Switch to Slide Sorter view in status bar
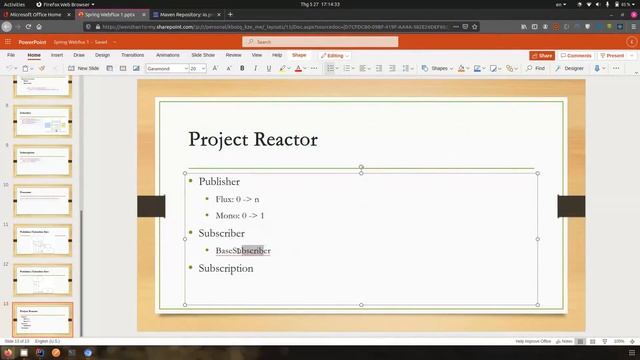This screenshot has height=360, width=640. tap(593, 341)
